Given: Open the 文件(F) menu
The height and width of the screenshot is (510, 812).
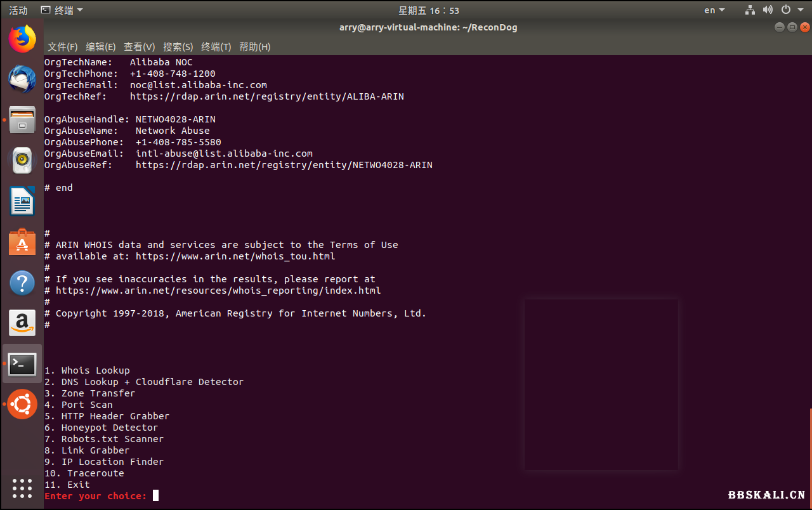Looking at the screenshot, I should coord(63,47).
